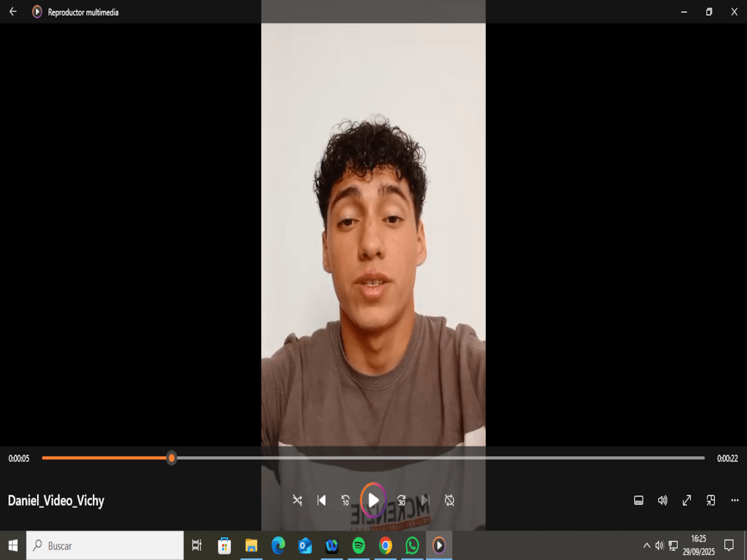Click the elapsed time 0:00:05
Screen dimensions: 747x560
click(x=19, y=458)
